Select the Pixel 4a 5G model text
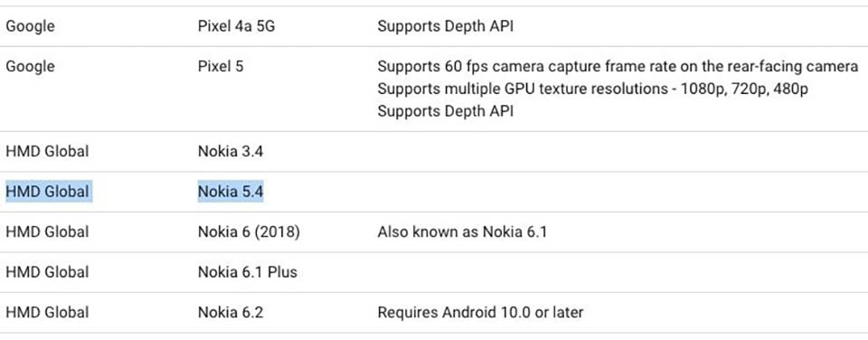Screen dimensions: 868x340 click(236, 26)
